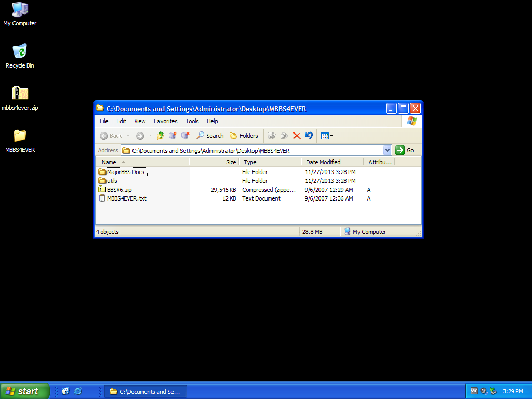Click the red Delete X icon
532x399 pixels.
click(297, 136)
